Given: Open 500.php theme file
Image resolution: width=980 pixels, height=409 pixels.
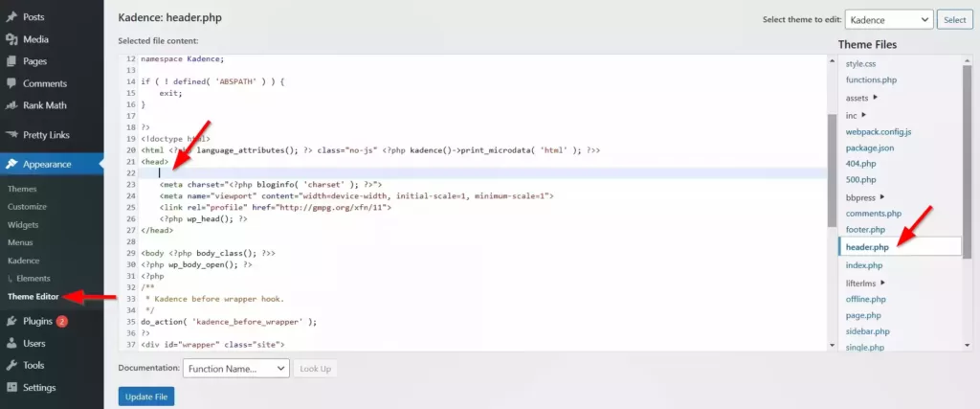Looking at the screenshot, I should [860, 179].
